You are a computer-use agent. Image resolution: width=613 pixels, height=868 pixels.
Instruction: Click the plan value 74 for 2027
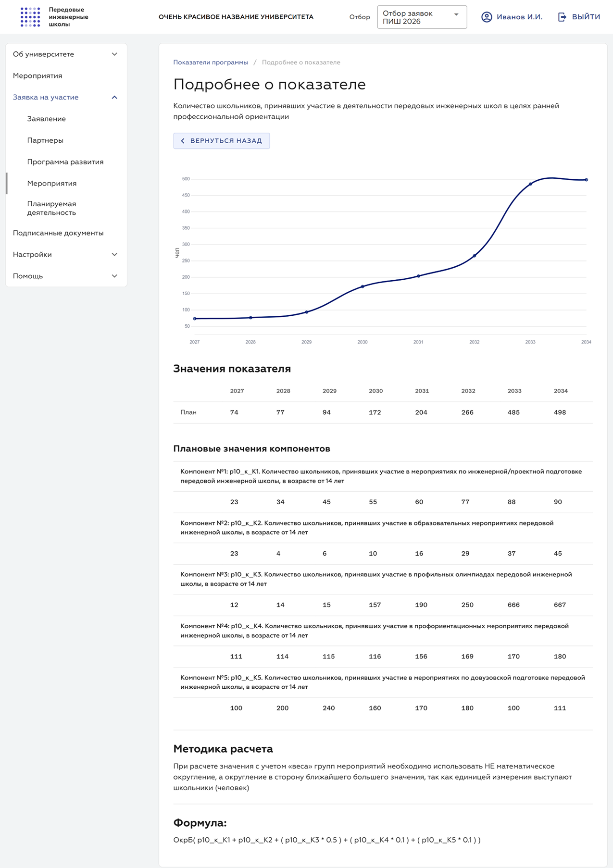point(234,412)
